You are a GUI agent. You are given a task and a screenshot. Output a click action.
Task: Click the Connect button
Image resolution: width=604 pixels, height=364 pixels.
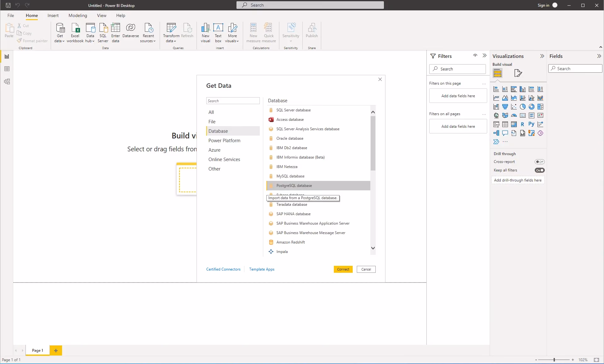click(x=343, y=269)
